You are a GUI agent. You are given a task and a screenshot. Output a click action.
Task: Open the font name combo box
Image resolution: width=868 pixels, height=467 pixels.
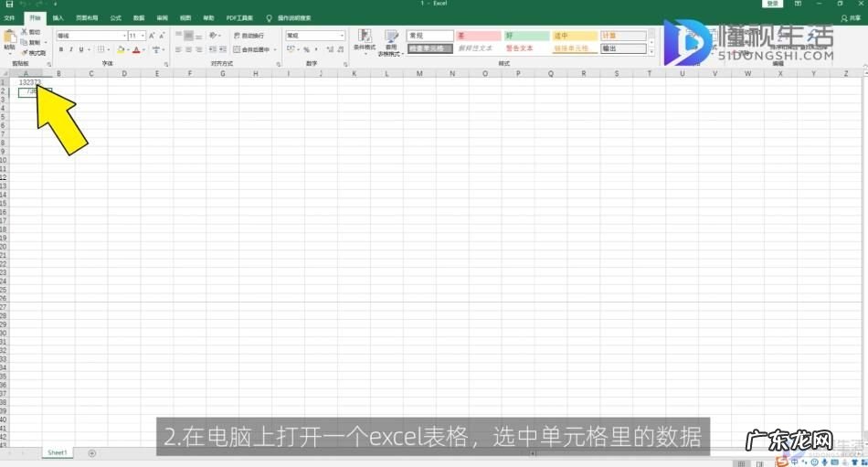pos(91,36)
